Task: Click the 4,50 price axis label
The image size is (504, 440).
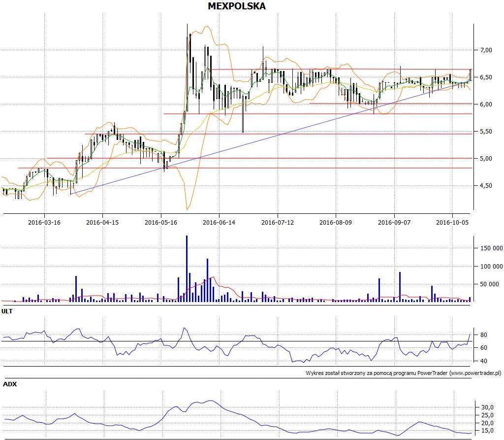Action: (x=486, y=185)
